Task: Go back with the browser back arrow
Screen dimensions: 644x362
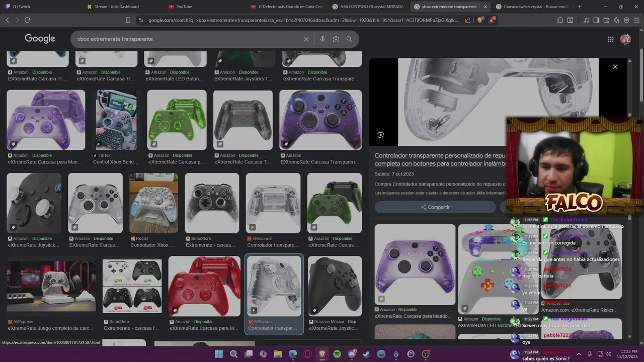Action: pyautogui.click(x=8, y=20)
